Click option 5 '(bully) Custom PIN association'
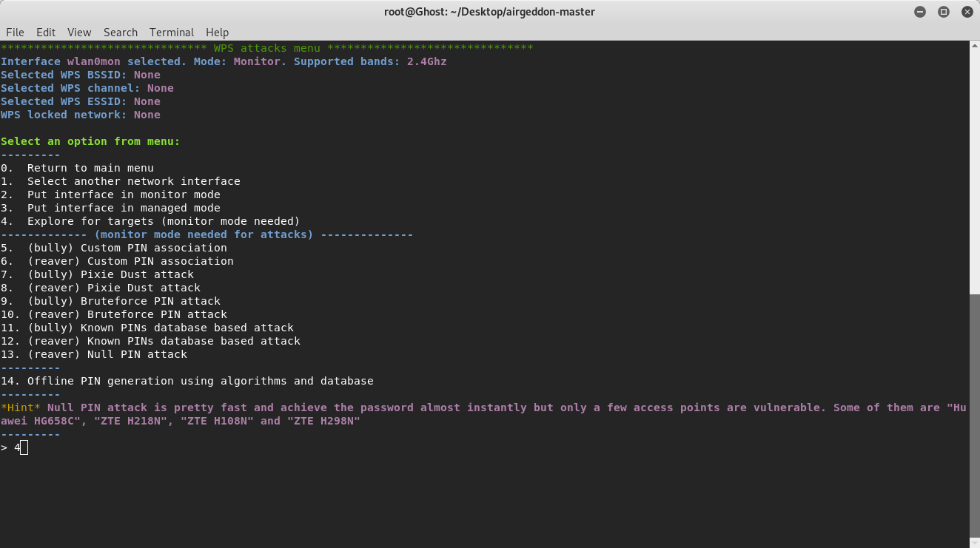The image size is (980, 548). coord(114,248)
